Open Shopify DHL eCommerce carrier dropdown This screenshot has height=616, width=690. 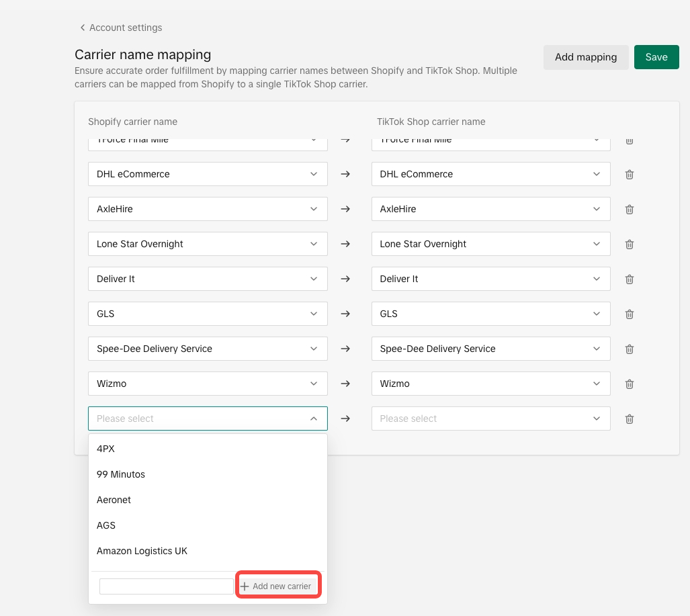pyautogui.click(x=208, y=174)
